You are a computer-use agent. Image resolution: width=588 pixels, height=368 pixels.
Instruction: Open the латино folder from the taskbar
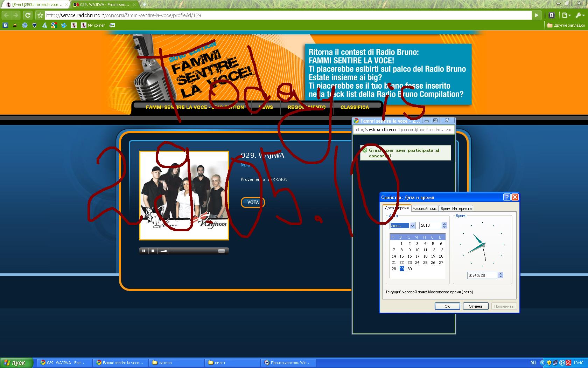coord(177,363)
